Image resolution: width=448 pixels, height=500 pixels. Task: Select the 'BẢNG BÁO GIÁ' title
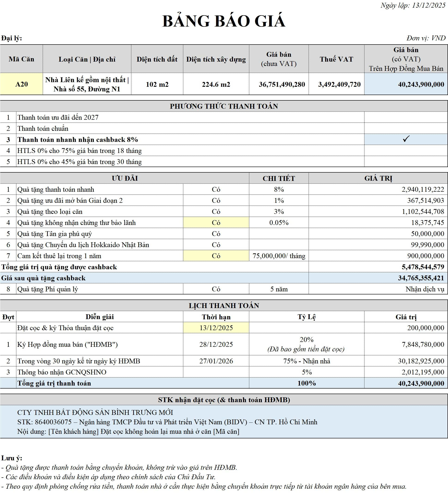pyautogui.click(x=223, y=21)
